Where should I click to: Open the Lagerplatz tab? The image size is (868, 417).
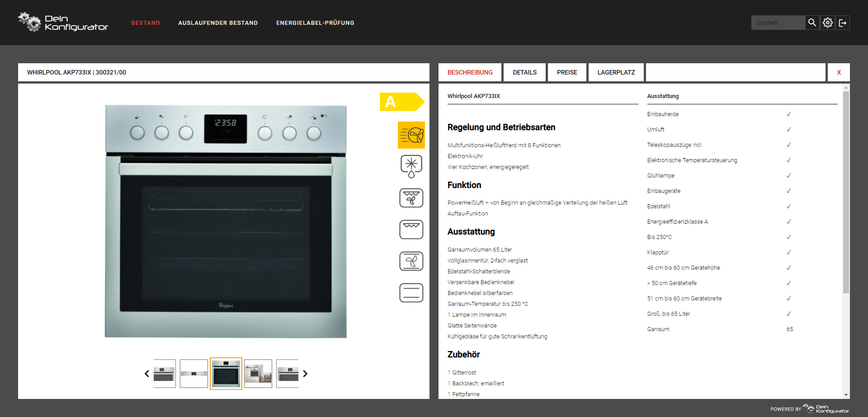(616, 72)
